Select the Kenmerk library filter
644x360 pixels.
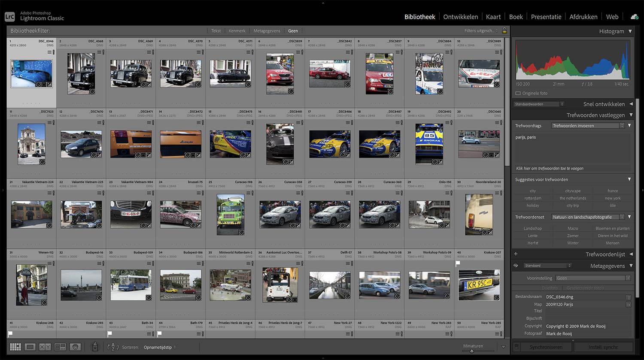pyautogui.click(x=237, y=31)
